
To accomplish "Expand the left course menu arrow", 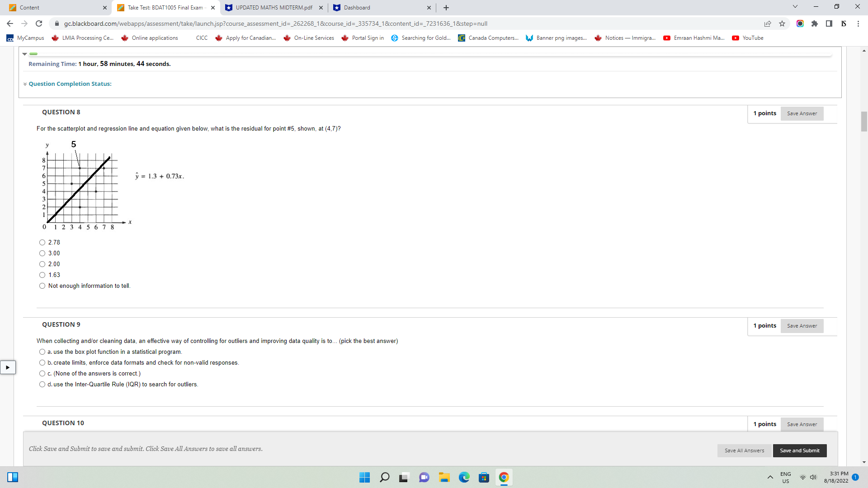I will [8, 367].
